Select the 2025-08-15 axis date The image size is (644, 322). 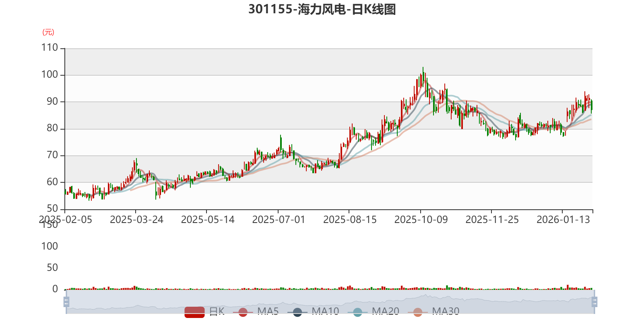tap(350, 219)
